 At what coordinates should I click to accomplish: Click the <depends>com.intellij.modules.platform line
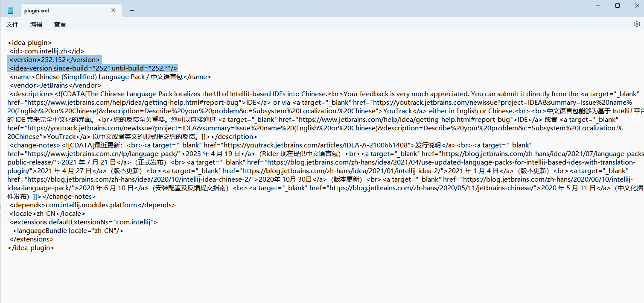click(x=93, y=205)
